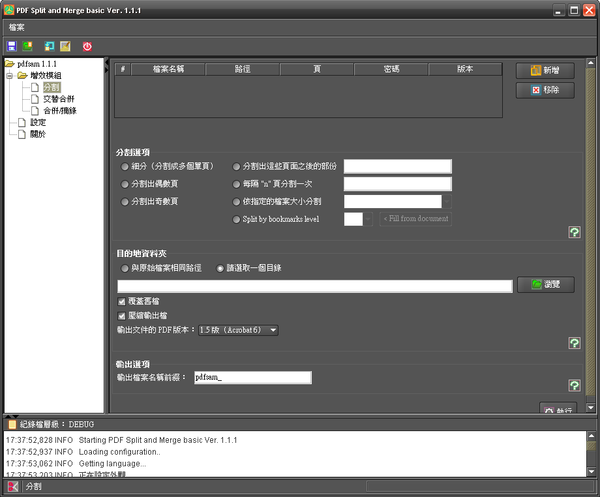Toggle the 壓縮輸出檔 compress checkbox
Viewport: 600px width, 497px height.
pos(122,316)
